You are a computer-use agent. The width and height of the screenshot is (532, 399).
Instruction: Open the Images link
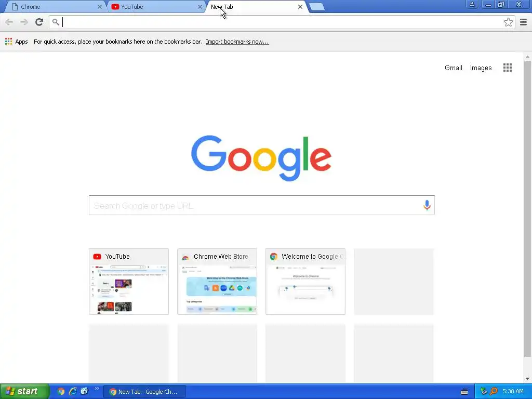tap(481, 68)
